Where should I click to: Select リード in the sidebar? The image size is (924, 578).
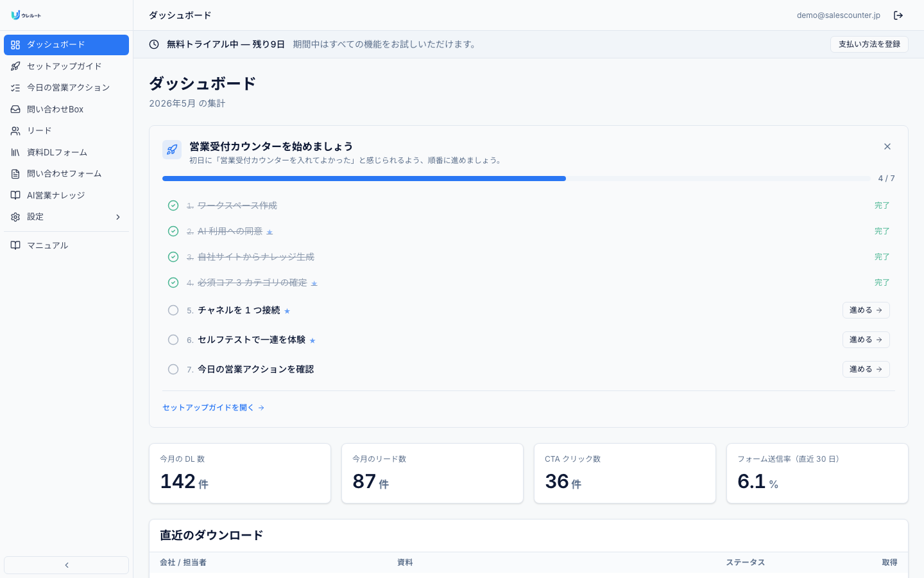(67, 130)
